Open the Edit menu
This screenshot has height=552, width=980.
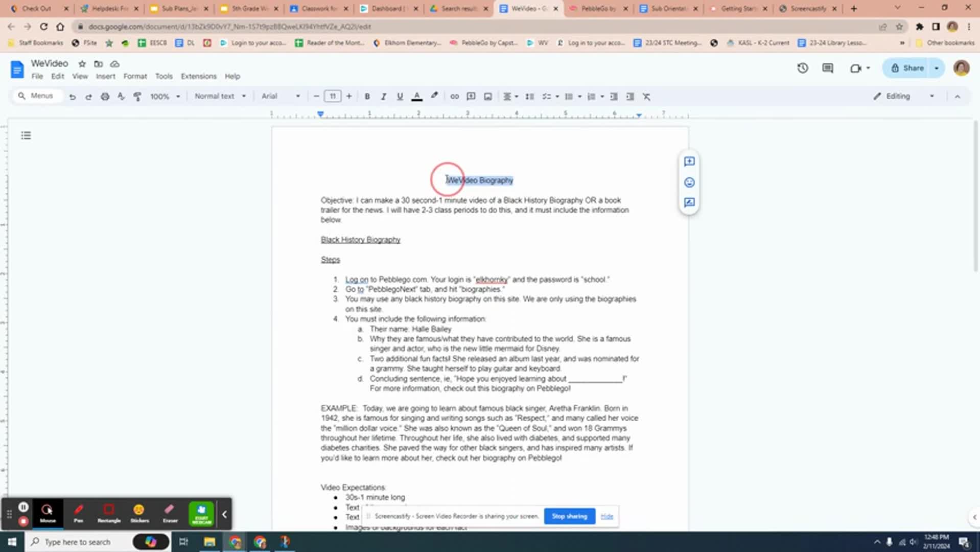tap(58, 76)
